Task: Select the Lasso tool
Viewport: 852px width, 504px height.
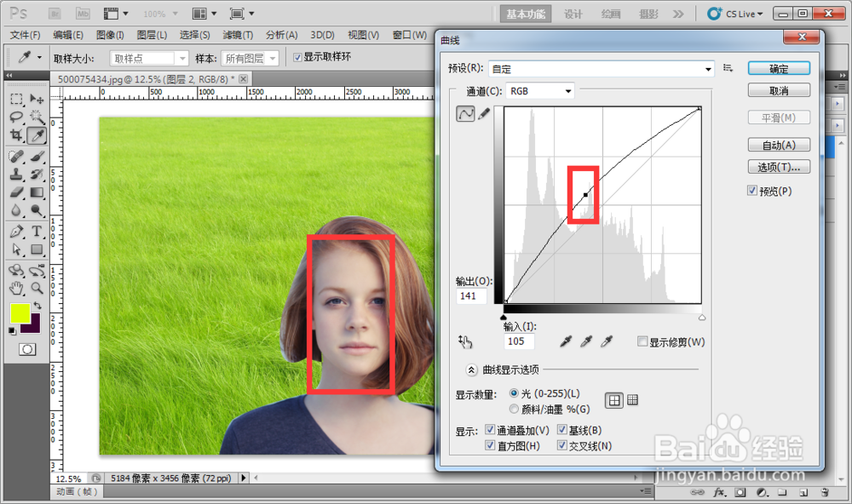Action: pyautogui.click(x=16, y=117)
